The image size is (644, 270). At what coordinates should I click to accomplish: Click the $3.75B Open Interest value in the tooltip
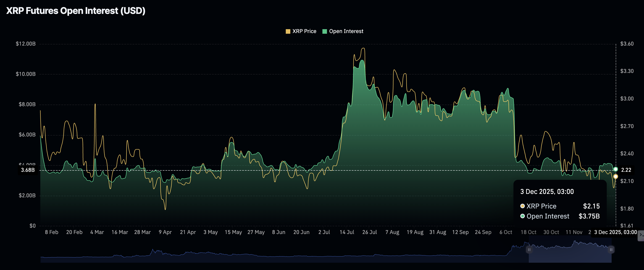tap(589, 216)
